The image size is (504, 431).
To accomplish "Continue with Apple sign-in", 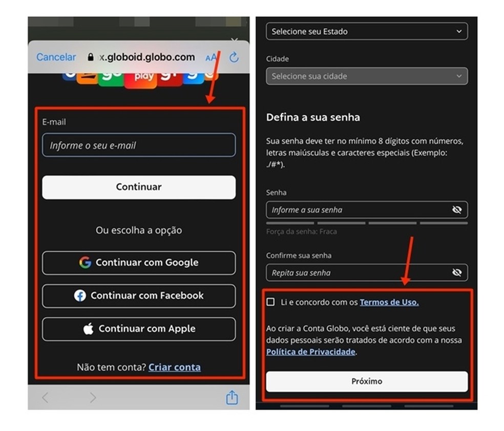I will (139, 329).
